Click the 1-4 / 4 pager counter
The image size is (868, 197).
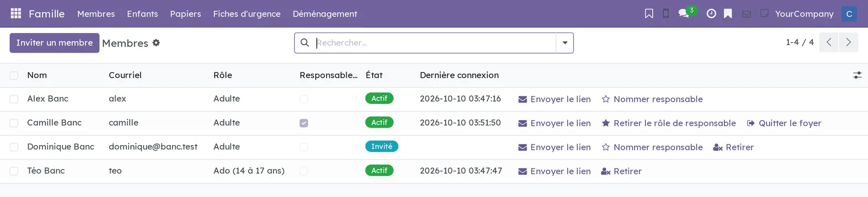point(800,42)
